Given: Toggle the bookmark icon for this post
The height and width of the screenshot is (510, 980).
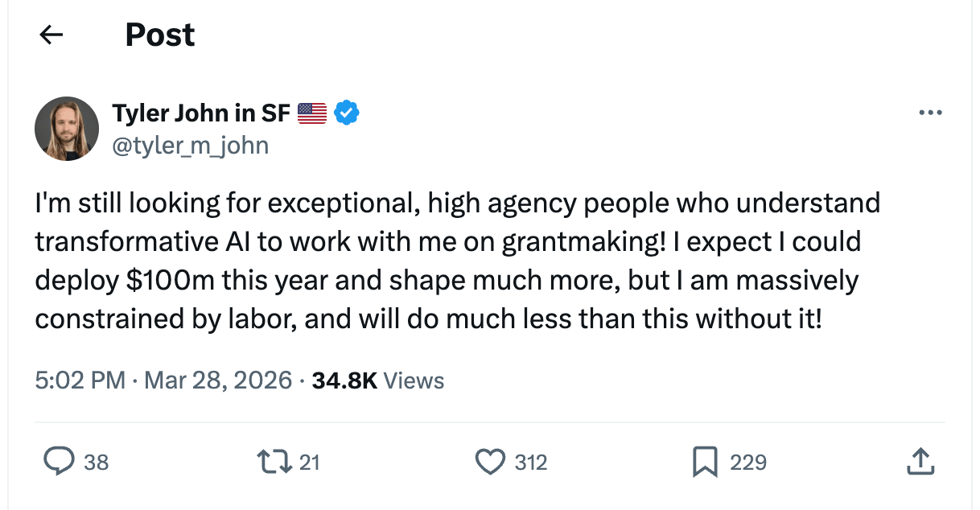Looking at the screenshot, I should tap(705, 461).
